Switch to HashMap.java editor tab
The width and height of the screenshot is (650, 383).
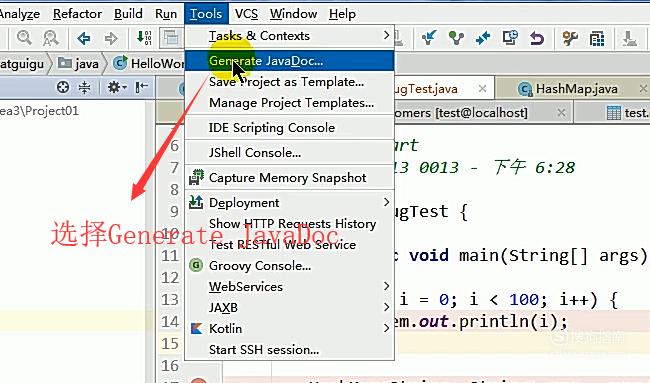576,88
